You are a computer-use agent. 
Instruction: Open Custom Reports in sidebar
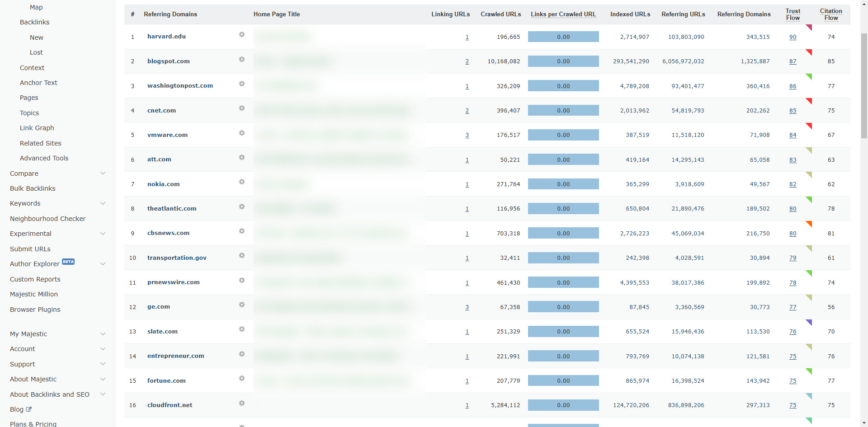click(x=35, y=279)
